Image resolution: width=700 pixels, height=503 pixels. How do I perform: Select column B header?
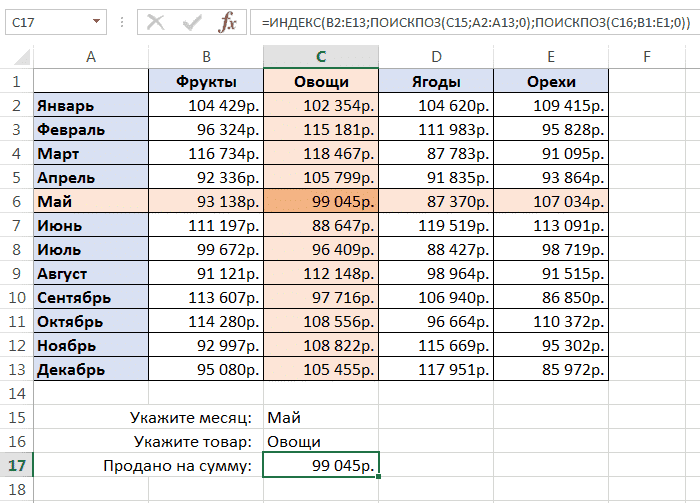pyautogui.click(x=206, y=57)
